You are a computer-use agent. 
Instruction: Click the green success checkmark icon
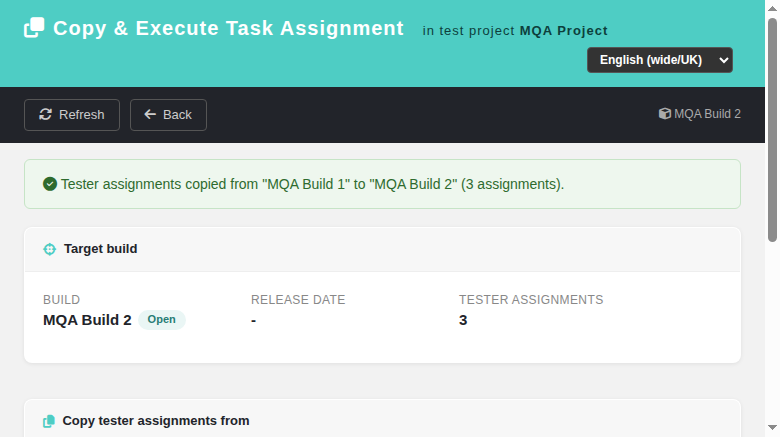click(x=50, y=184)
